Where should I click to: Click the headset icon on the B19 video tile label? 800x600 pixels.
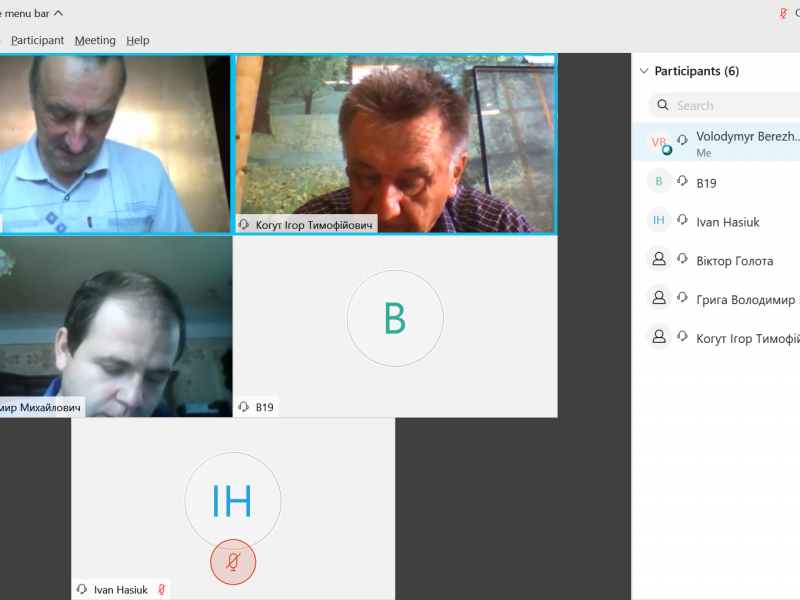point(244,407)
